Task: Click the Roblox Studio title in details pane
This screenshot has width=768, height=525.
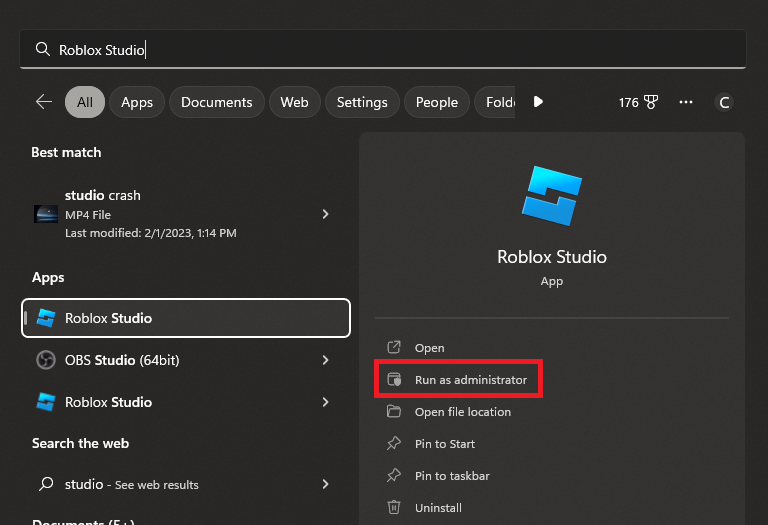Action: [x=552, y=257]
